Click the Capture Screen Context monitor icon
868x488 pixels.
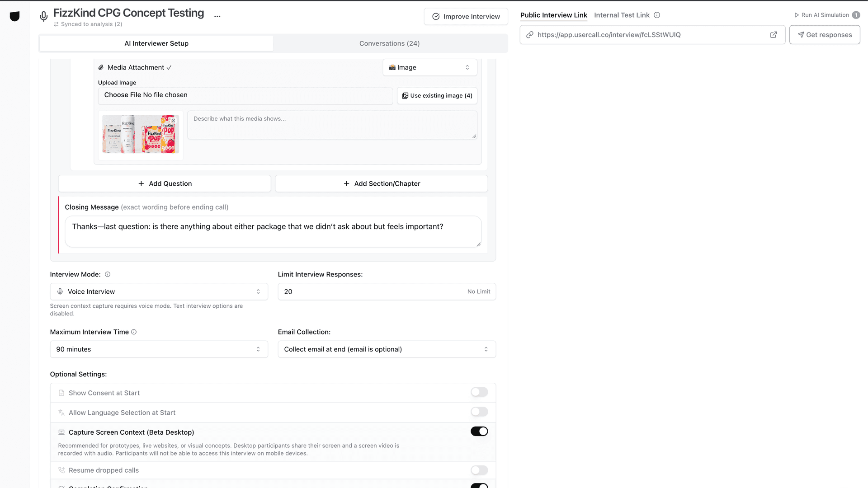pos(61,432)
